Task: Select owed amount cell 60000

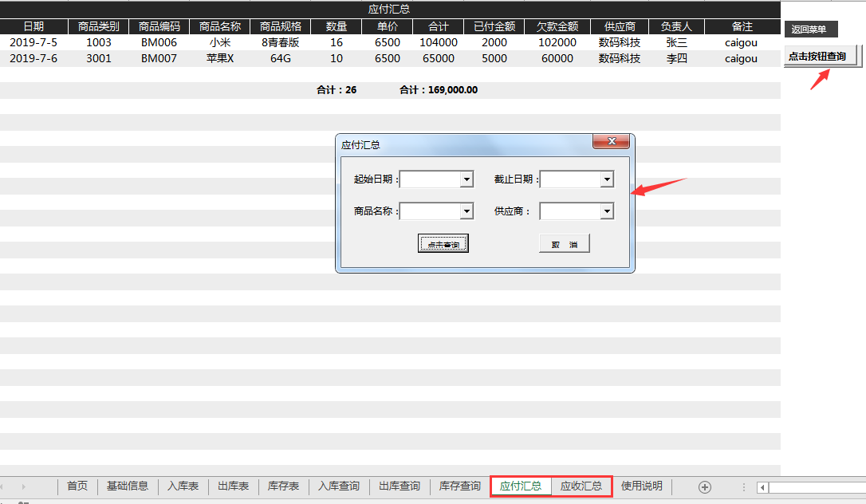Action: (557, 58)
